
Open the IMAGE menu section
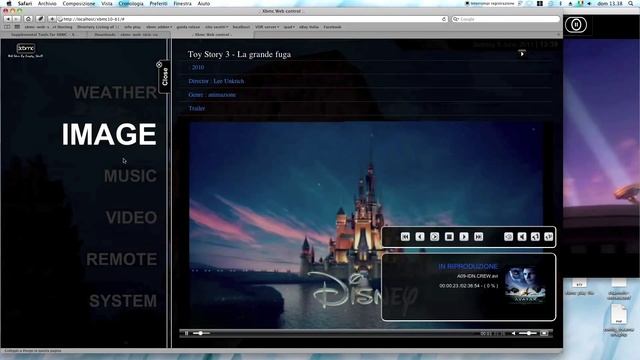click(109, 134)
